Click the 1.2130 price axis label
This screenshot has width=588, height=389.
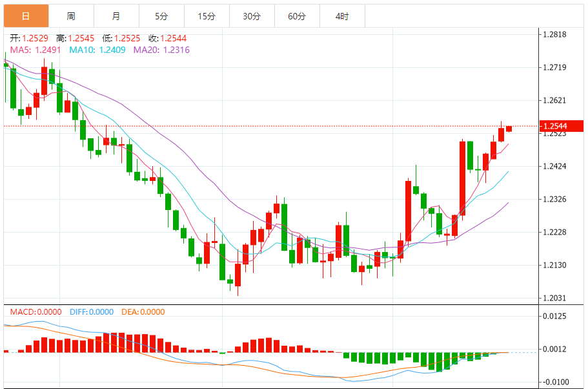coord(555,266)
